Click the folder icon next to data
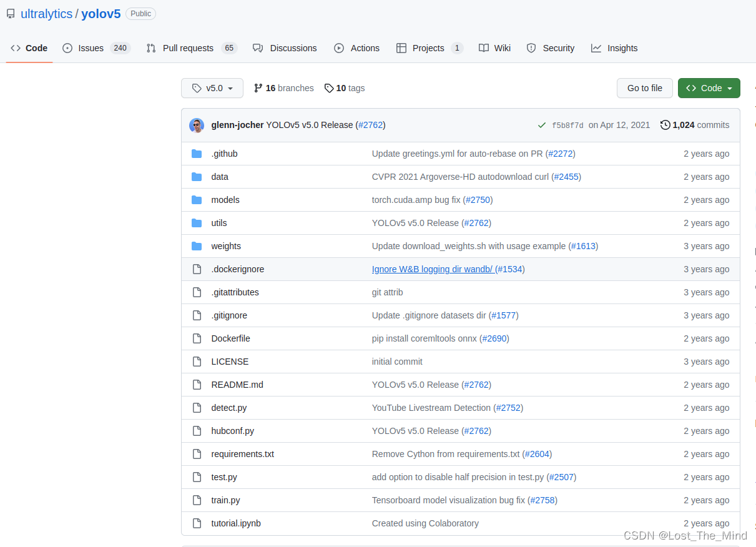The image size is (756, 547). coord(197,177)
